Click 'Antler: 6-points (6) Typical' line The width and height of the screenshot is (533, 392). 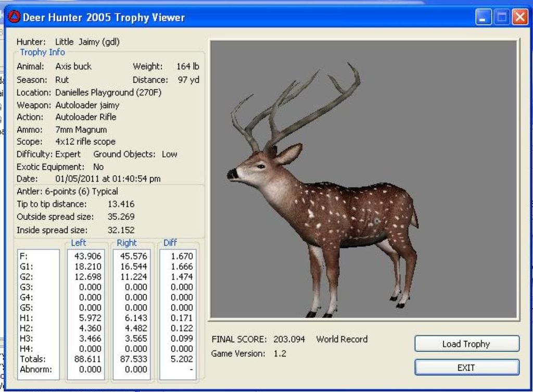tap(67, 192)
